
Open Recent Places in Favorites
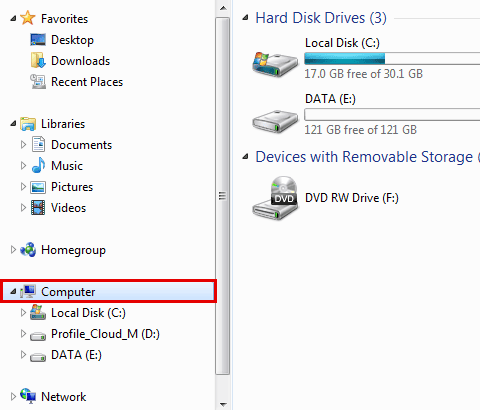coord(87,82)
